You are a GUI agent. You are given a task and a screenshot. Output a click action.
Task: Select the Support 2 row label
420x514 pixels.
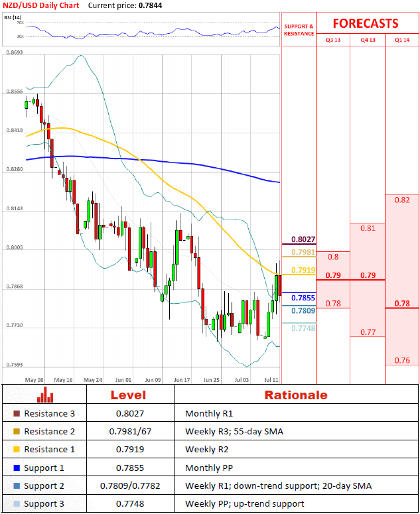44,486
